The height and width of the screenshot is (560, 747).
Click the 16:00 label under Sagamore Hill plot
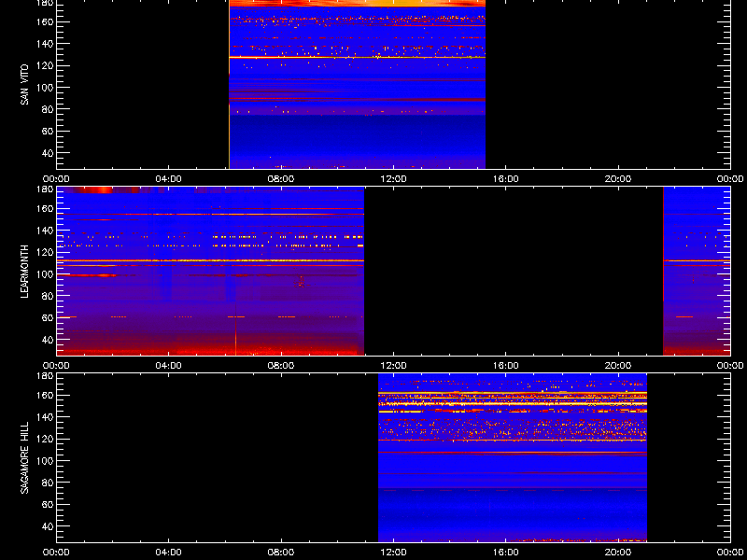[505, 553]
